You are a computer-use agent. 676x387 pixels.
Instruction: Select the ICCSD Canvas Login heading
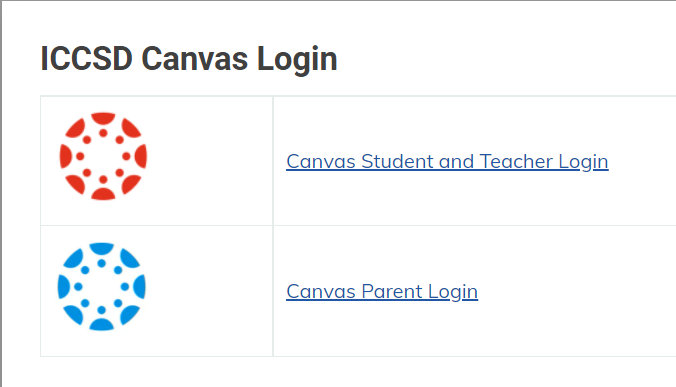(189, 59)
